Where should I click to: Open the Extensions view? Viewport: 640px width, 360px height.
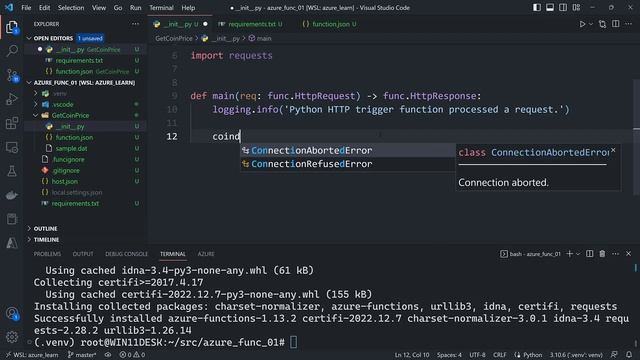point(12,123)
